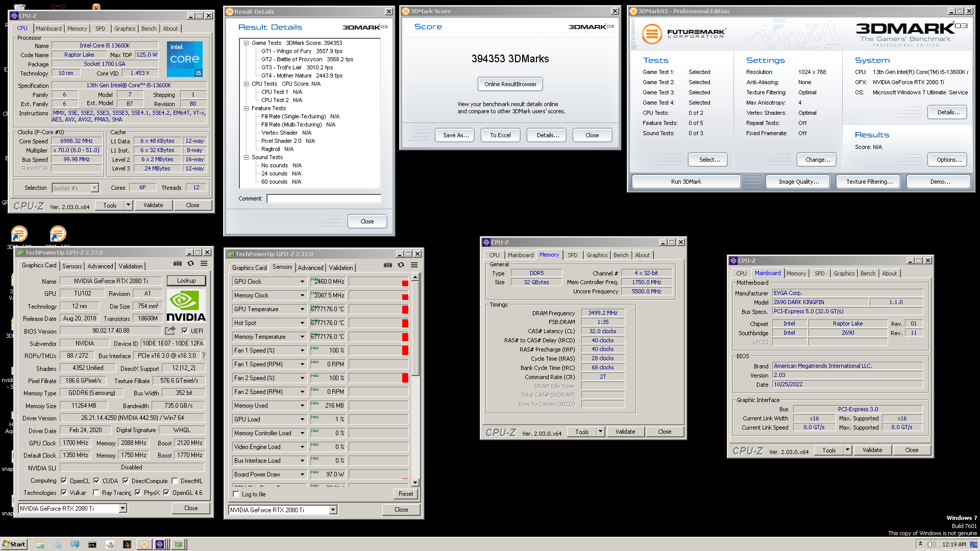Open command prompt from the taskbar
Screen dimensions: 980x551
[92, 544]
